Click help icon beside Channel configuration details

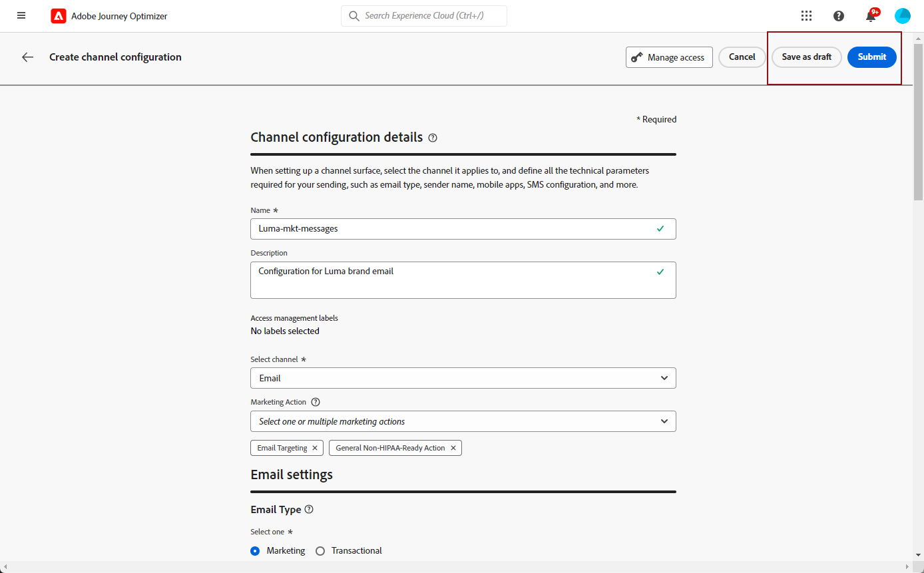pyautogui.click(x=433, y=138)
